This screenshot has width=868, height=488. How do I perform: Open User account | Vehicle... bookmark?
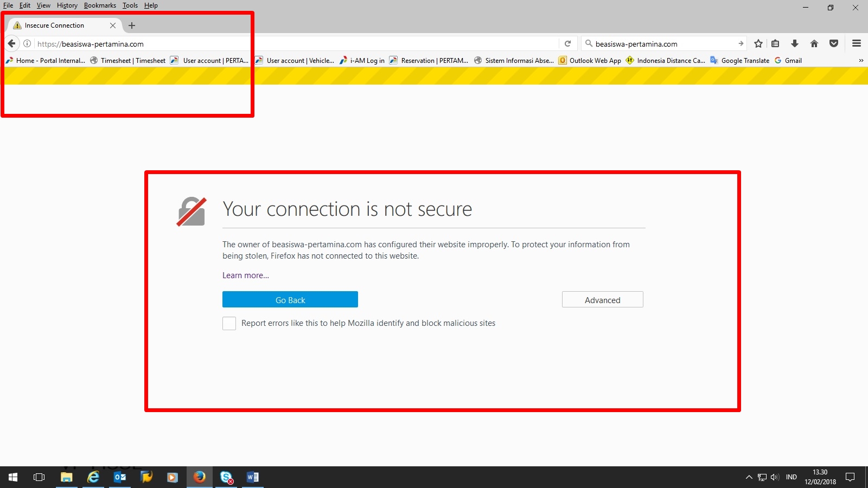(x=295, y=61)
